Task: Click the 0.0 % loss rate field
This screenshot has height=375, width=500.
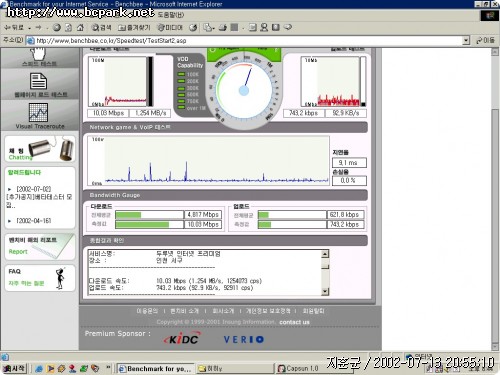Action: click(349, 181)
